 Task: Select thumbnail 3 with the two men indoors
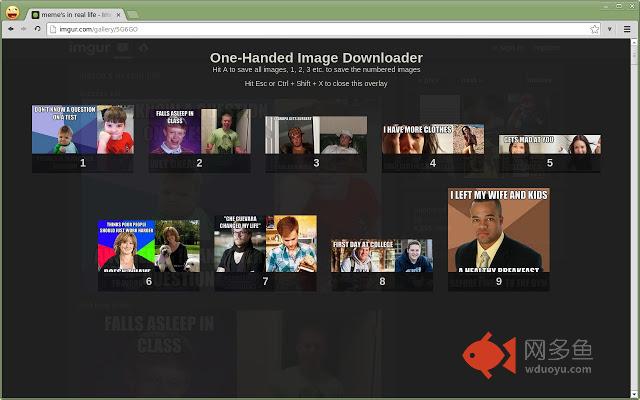[316, 135]
